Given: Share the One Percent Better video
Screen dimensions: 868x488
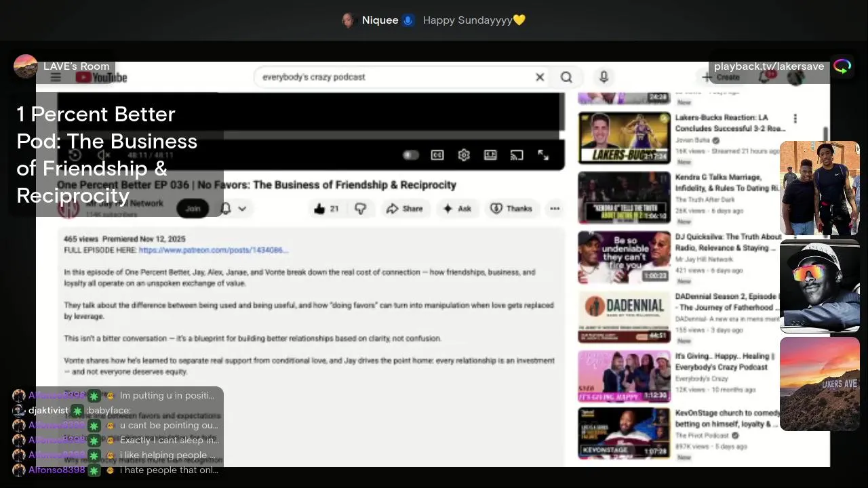Looking at the screenshot, I should pyautogui.click(x=404, y=209).
